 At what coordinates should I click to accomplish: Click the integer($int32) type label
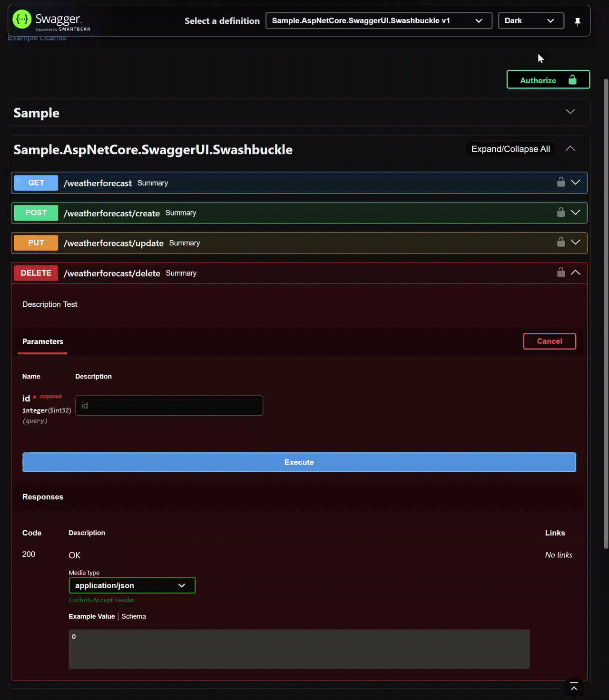[47, 410]
